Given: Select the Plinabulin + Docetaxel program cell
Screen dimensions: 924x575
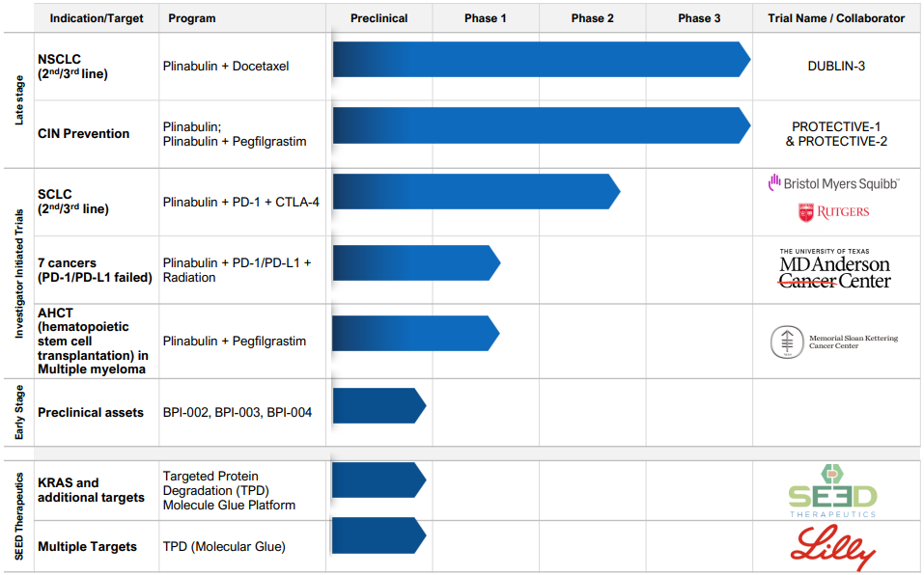Looking at the screenshot, I should point(226,67).
